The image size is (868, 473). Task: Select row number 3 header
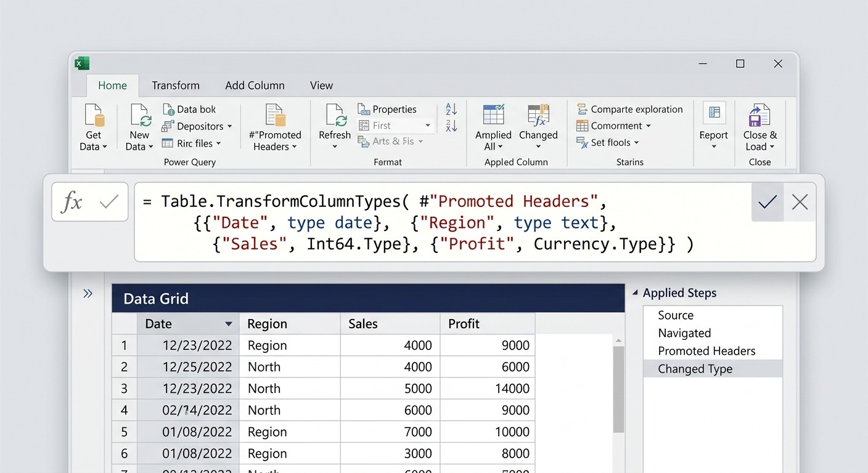pos(124,389)
